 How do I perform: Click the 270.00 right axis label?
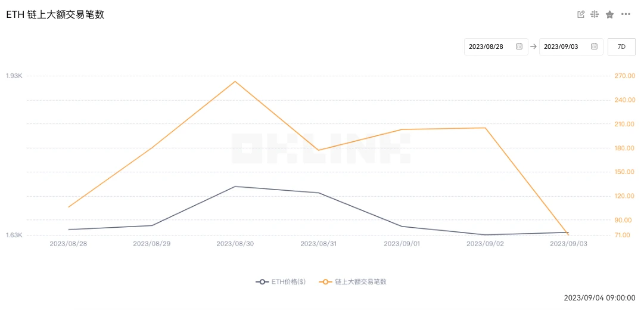point(625,76)
